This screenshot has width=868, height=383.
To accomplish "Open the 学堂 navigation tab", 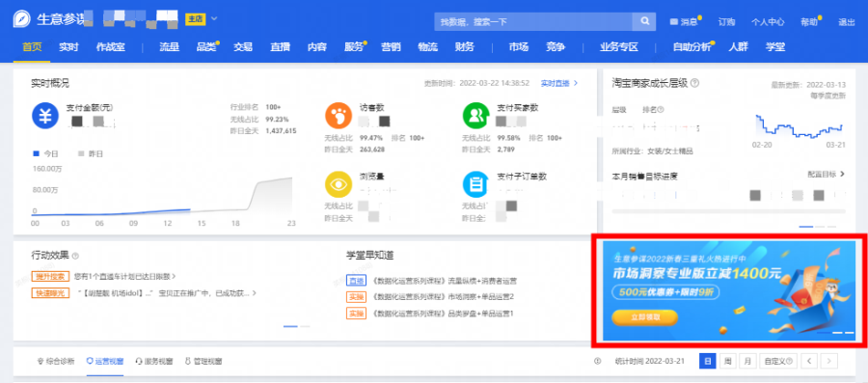I will coord(775,47).
